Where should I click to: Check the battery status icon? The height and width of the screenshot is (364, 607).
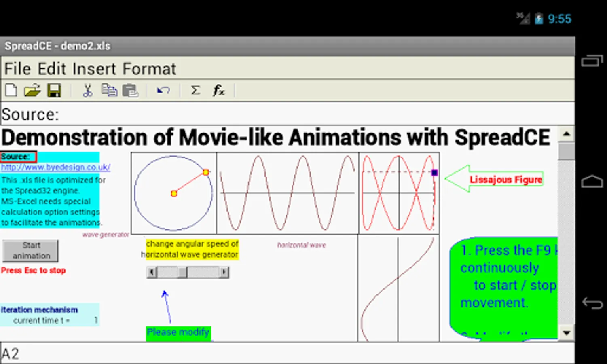[539, 19]
